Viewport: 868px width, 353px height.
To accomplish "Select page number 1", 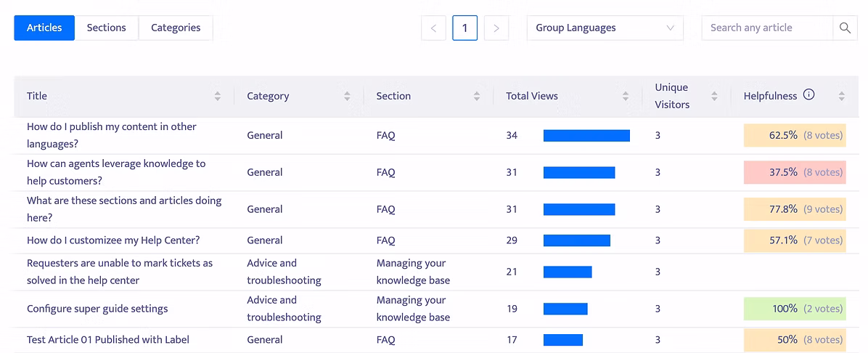I will click(x=465, y=28).
